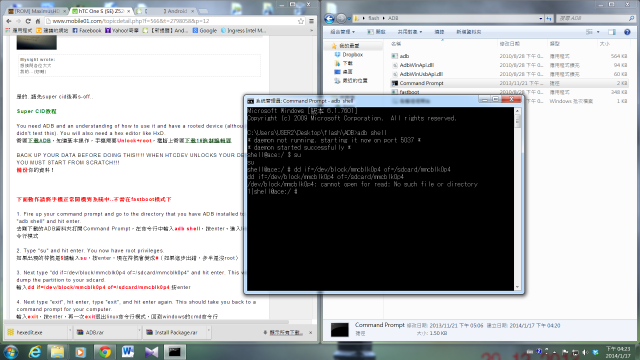Image resolution: width=640 pixels, height=360 pixels.
Task: Open the Yahoo bookmark
Action: (x=122, y=31)
